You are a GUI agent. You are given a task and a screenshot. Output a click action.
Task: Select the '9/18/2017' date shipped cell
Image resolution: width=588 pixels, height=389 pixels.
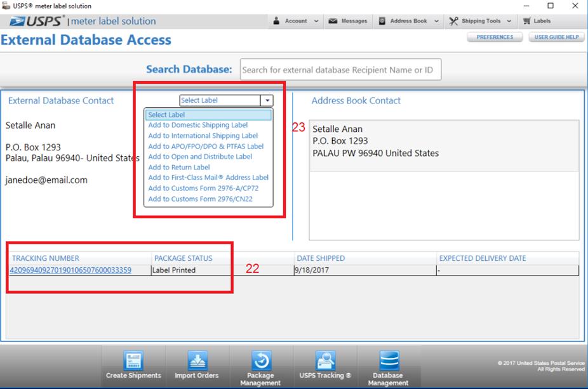tap(365, 270)
